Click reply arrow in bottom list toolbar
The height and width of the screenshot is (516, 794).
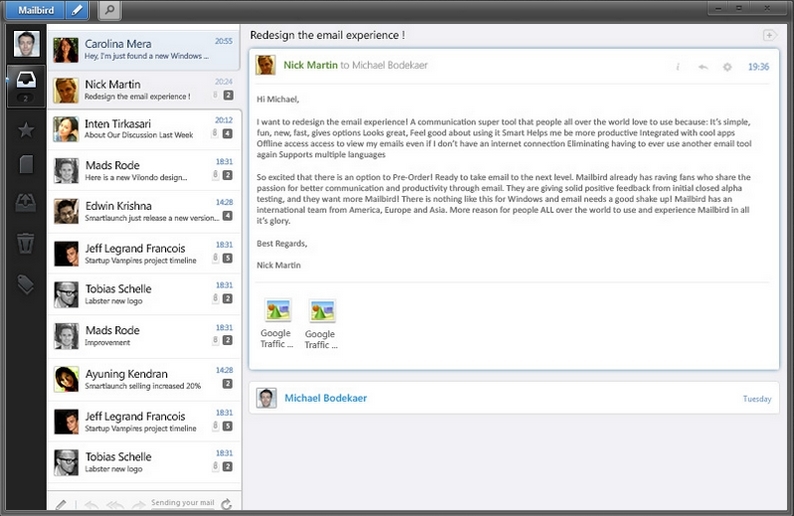[x=92, y=505]
